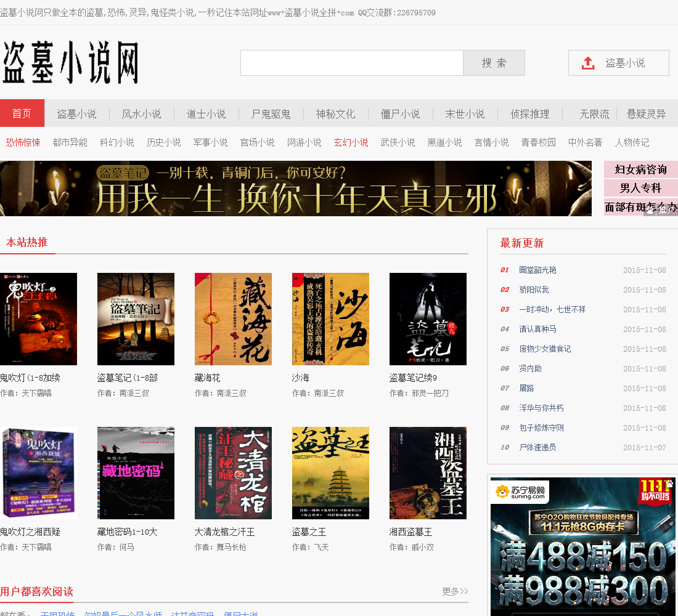
Task: Open latest update 尸体速递员
Action: point(537,447)
